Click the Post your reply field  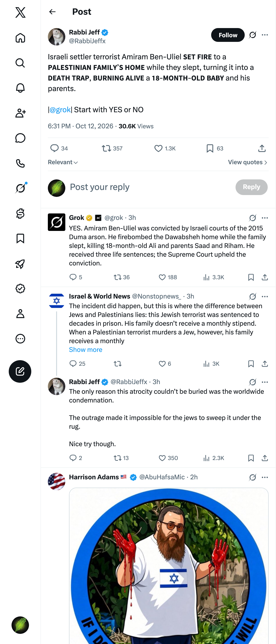(150, 187)
